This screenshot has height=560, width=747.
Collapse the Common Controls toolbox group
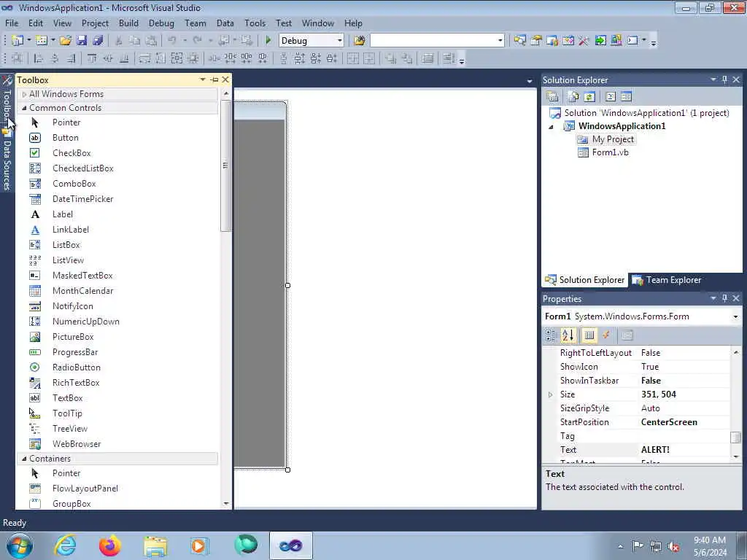(24, 108)
